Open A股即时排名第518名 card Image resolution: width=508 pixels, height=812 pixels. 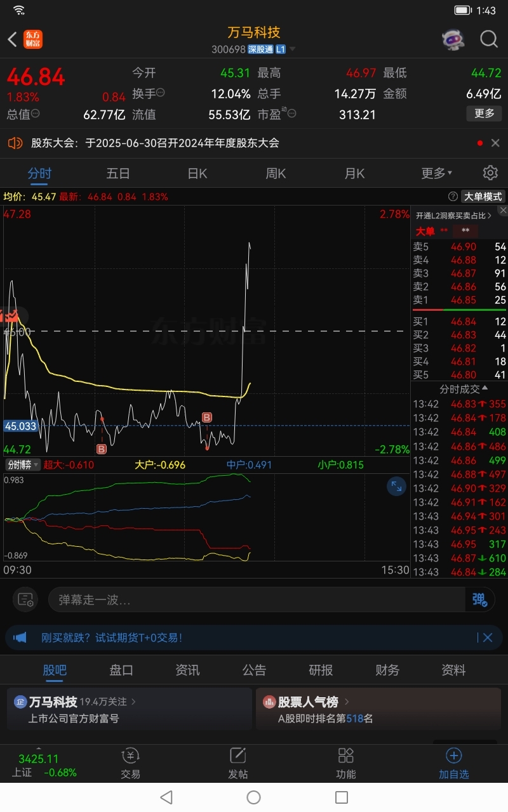click(x=378, y=709)
